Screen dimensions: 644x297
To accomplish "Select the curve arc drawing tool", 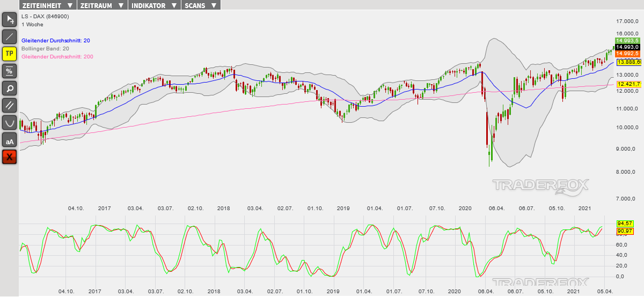I will 10,123.
